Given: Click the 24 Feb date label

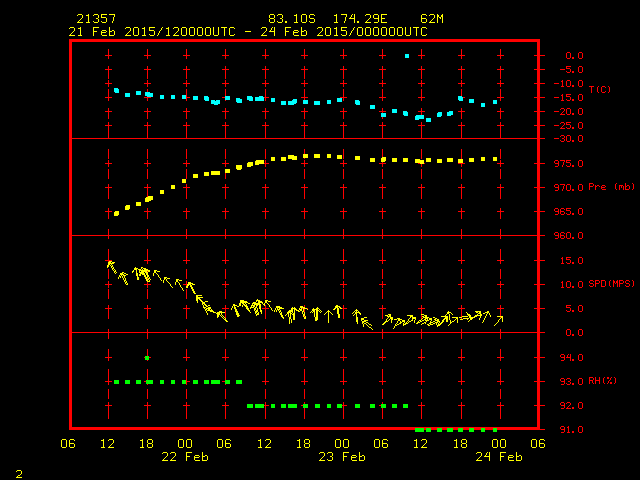Looking at the screenshot, I should (x=499, y=457).
